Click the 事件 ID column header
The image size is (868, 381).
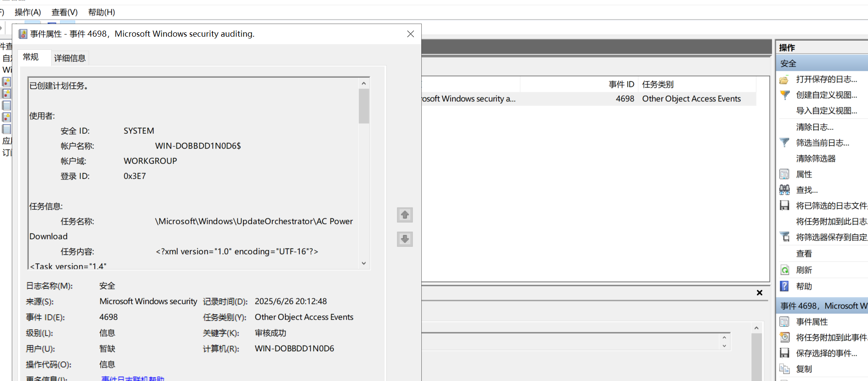(621, 84)
